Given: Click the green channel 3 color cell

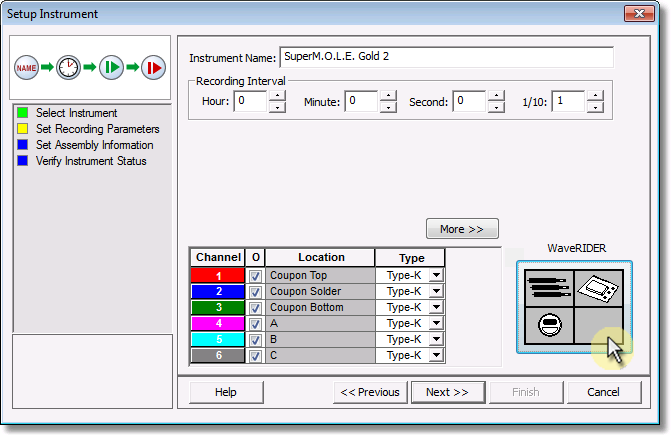Looking at the screenshot, I should [218, 307].
